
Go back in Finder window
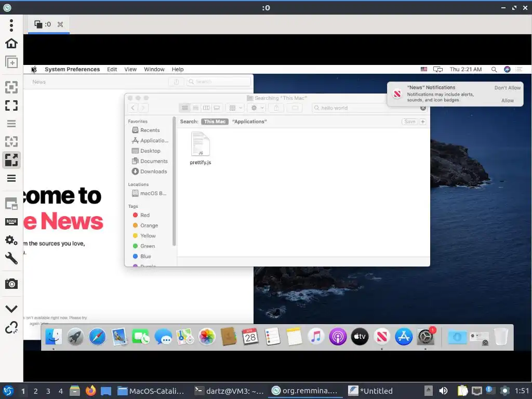(x=133, y=108)
